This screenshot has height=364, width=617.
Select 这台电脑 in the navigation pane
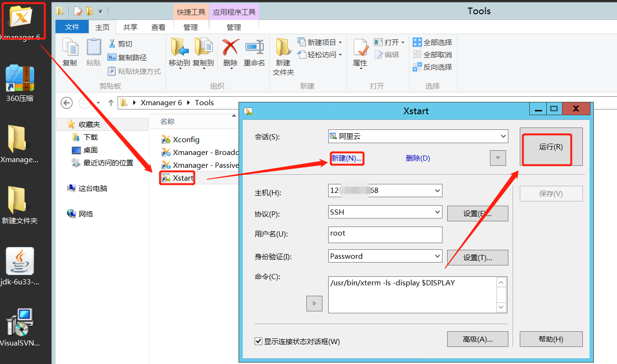pos(88,189)
